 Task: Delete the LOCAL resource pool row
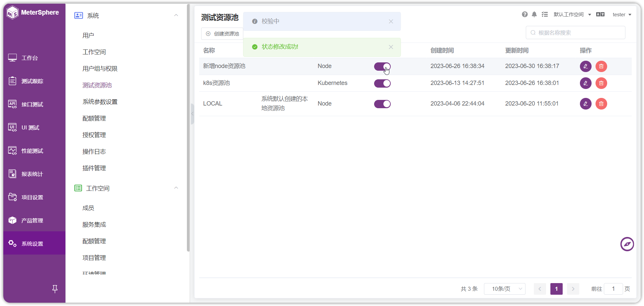(x=601, y=104)
